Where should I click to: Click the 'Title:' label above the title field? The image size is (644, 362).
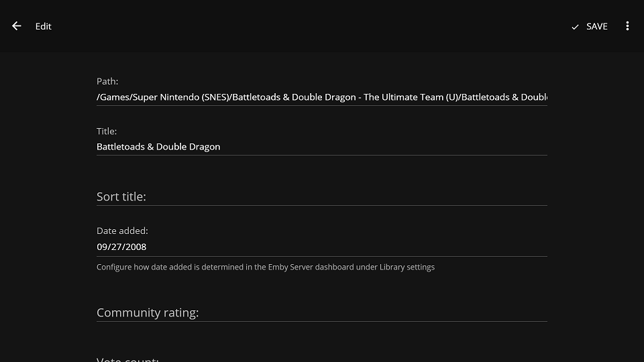(x=107, y=131)
